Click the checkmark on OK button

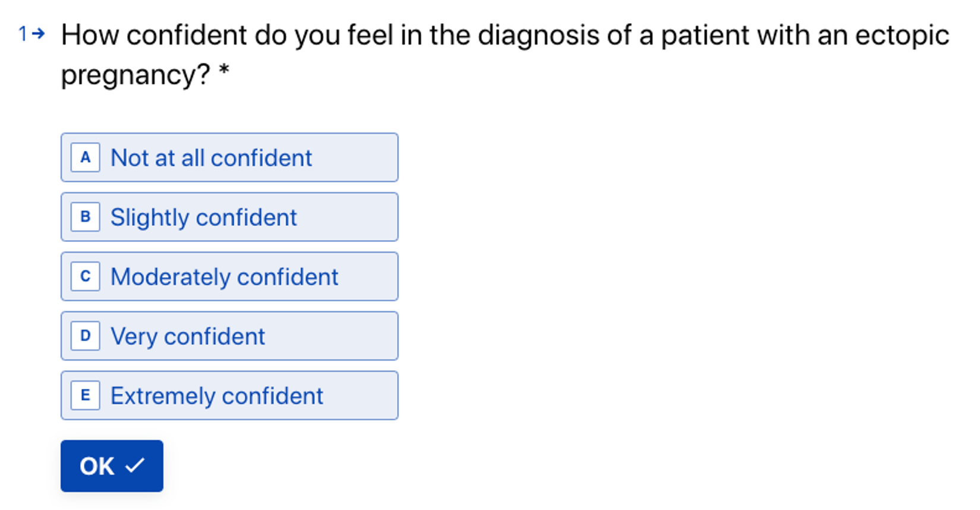coord(135,465)
